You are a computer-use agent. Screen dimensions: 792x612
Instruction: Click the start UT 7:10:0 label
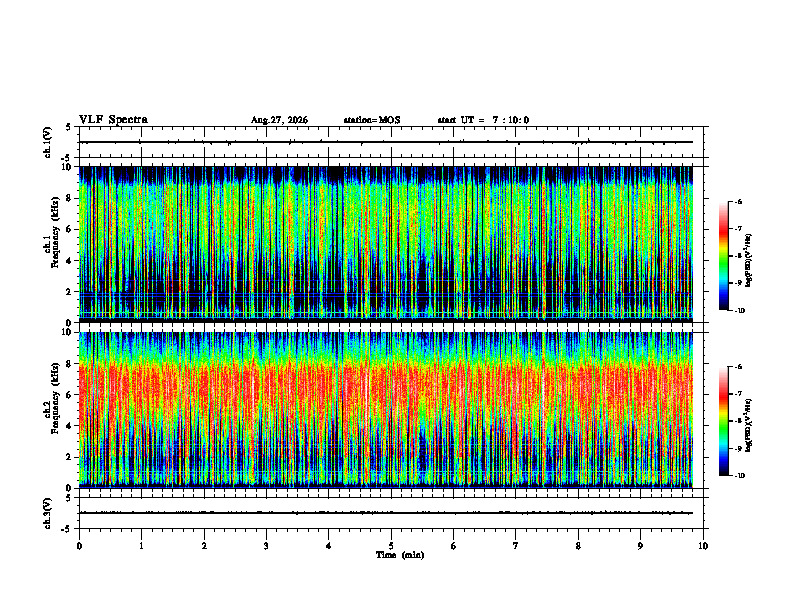(x=483, y=120)
